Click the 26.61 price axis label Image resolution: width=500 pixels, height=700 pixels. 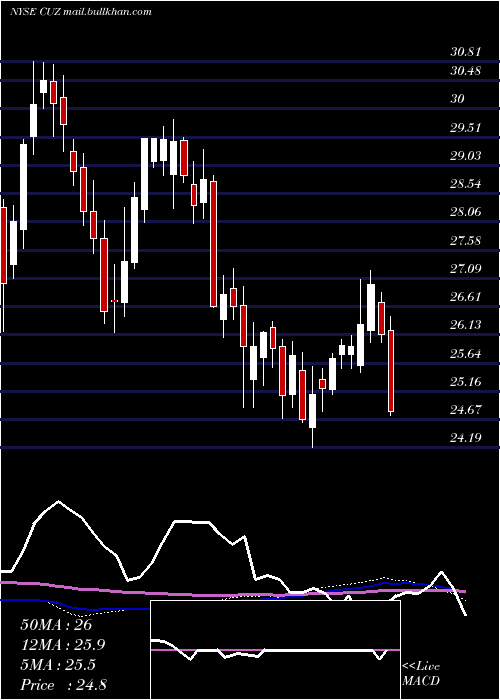coord(466,296)
